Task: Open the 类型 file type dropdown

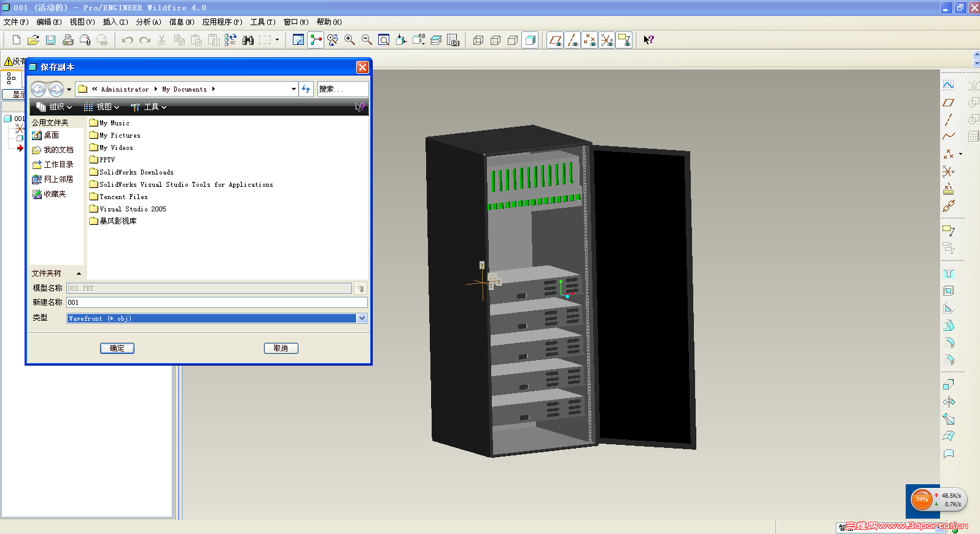Action: pyautogui.click(x=362, y=318)
